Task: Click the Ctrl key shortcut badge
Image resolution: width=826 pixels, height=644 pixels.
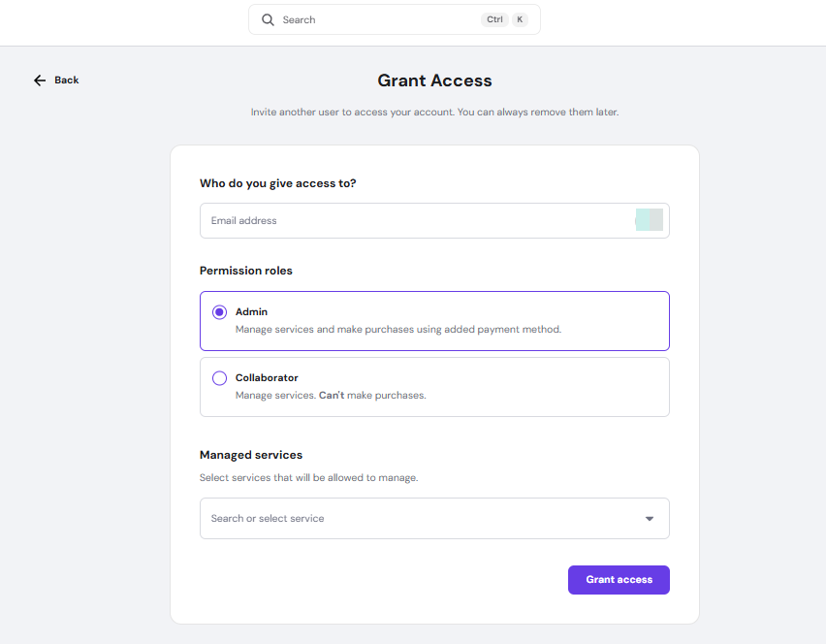Action: click(x=494, y=19)
